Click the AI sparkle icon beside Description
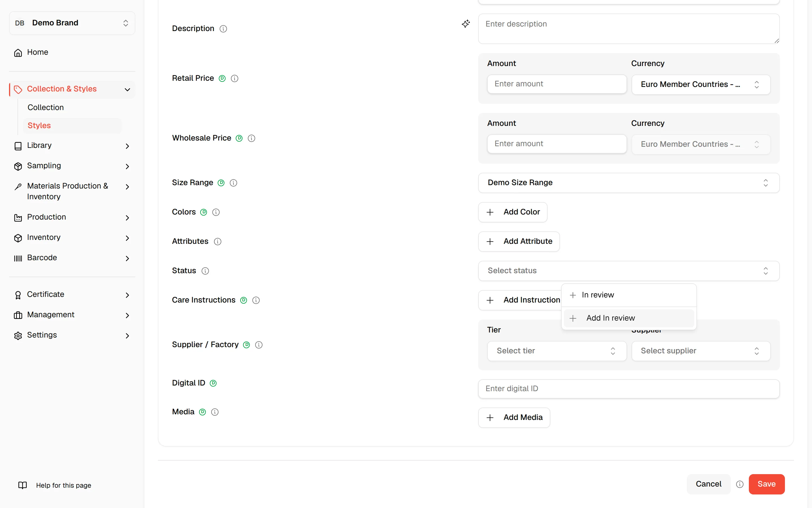812x508 pixels. tap(466, 24)
